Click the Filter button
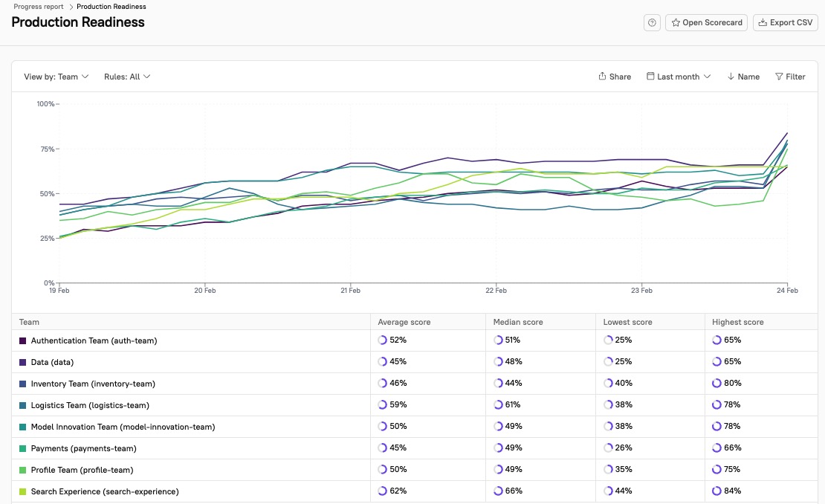825x504 pixels. (x=790, y=77)
